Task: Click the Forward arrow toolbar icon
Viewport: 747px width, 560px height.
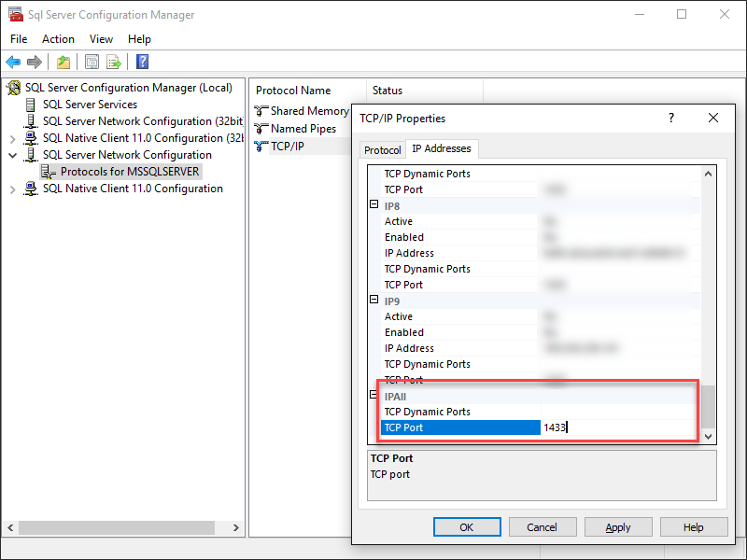Action: click(x=35, y=62)
